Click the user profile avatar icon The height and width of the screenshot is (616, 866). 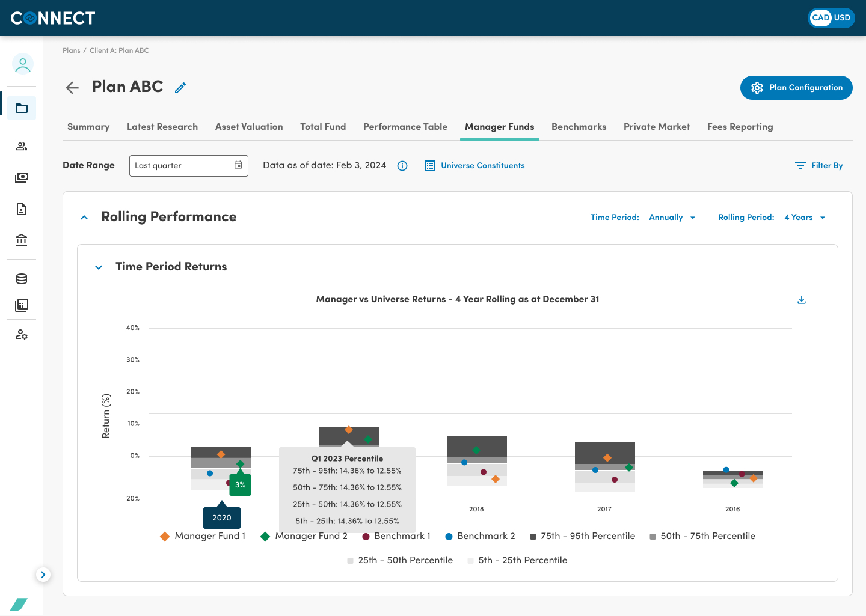[x=23, y=64]
